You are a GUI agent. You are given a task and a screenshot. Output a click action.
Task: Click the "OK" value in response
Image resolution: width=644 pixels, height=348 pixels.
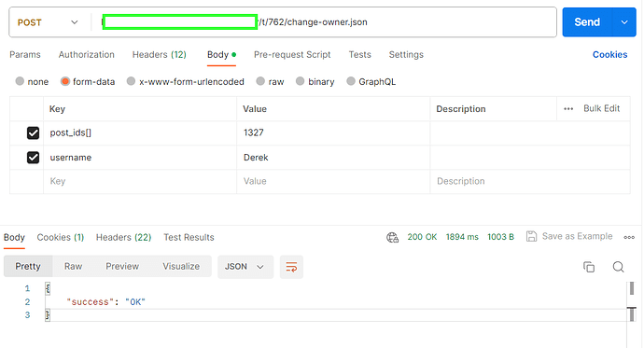click(x=135, y=302)
